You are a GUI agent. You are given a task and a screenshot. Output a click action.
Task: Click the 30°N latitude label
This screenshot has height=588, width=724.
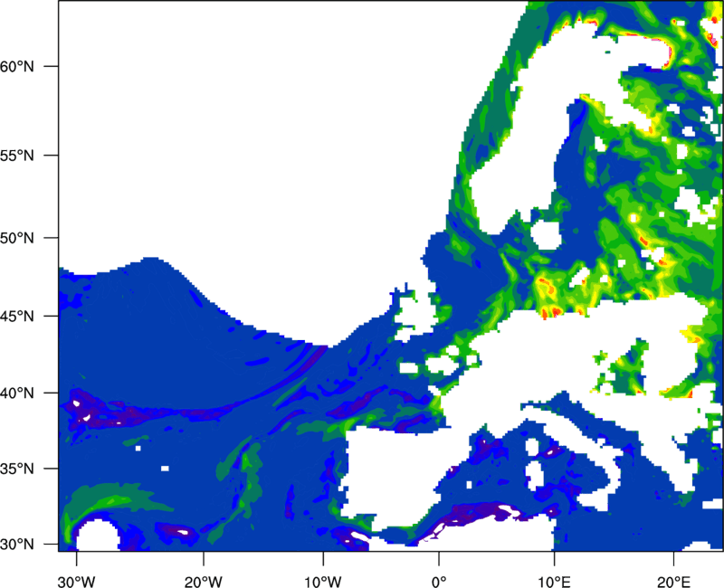click(x=17, y=545)
